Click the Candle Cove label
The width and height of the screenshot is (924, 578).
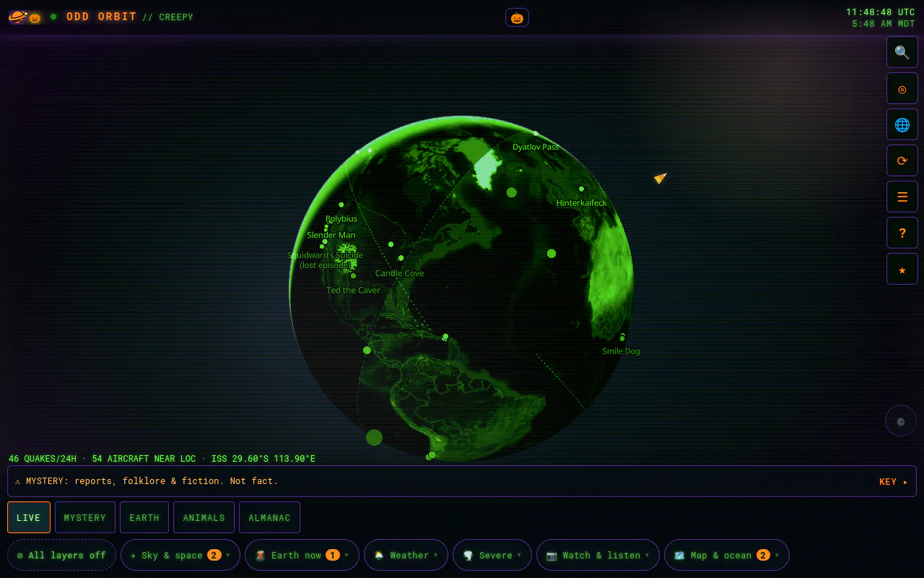point(399,273)
